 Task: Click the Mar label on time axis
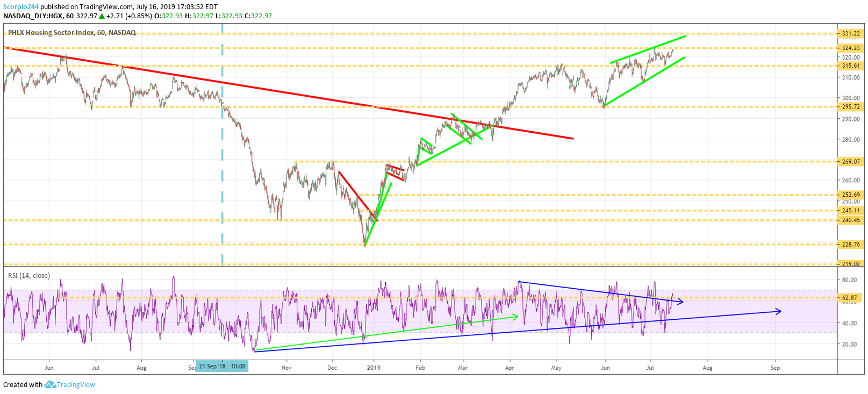[x=463, y=368]
